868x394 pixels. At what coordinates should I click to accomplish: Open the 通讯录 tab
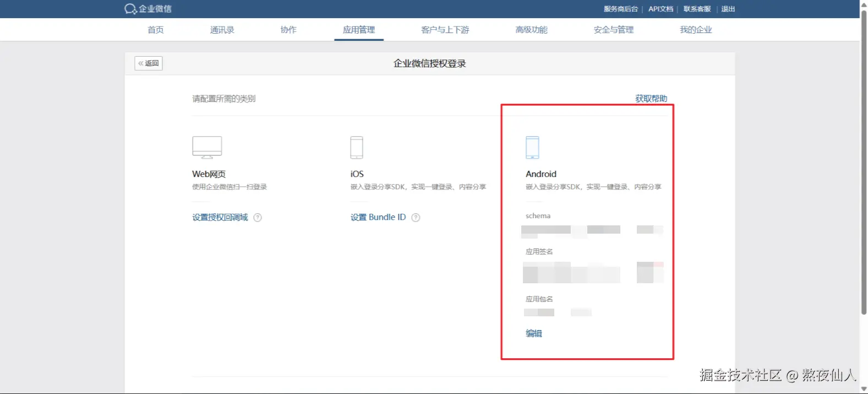[x=222, y=30]
